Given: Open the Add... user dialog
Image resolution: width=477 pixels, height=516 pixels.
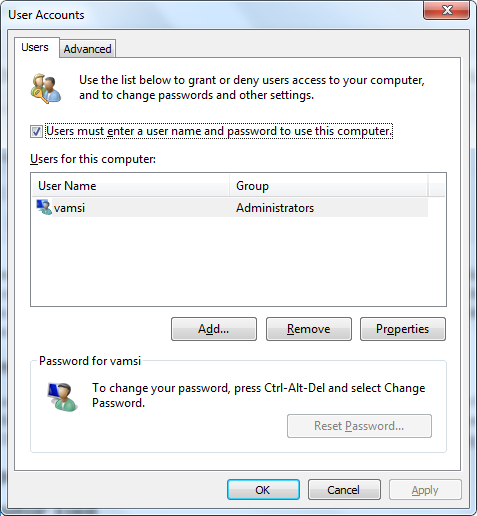Looking at the screenshot, I should pyautogui.click(x=214, y=329).
